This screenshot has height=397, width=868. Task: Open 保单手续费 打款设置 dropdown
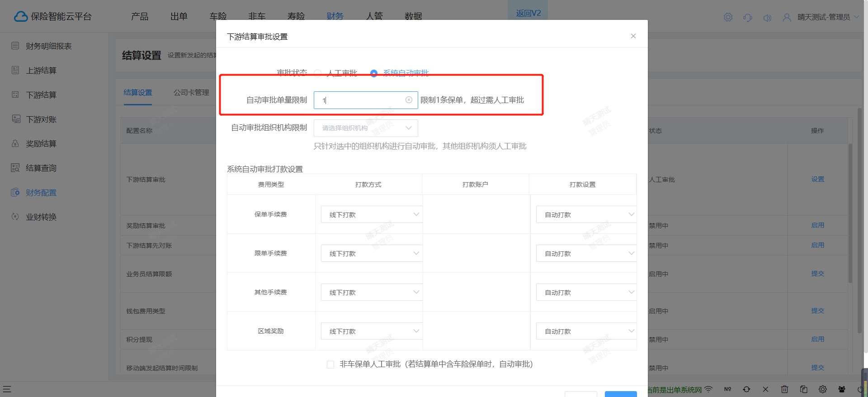tap(586, 214)
